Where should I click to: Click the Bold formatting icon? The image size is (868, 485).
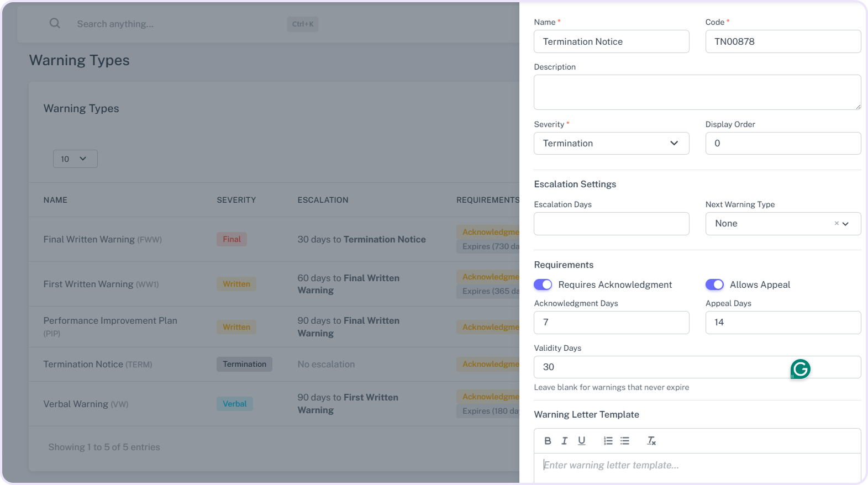click(548, 441)
